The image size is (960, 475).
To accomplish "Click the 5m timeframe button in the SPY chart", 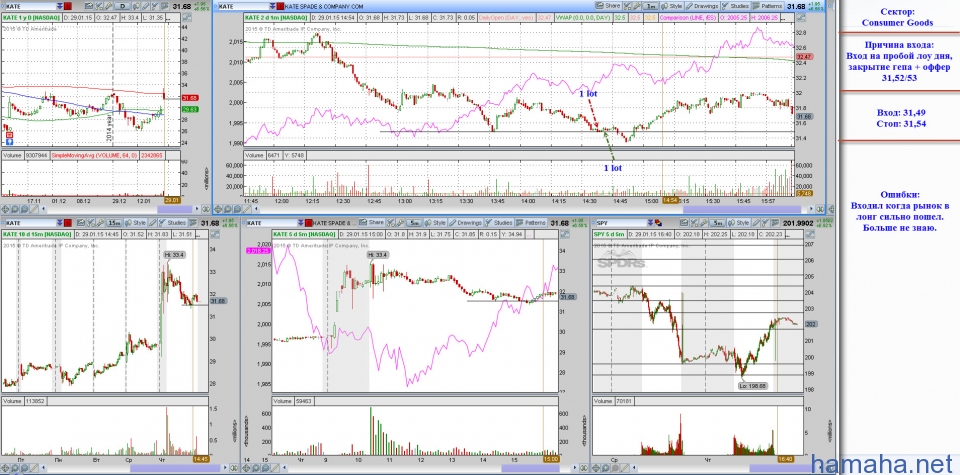I will [x=717, y=223].
